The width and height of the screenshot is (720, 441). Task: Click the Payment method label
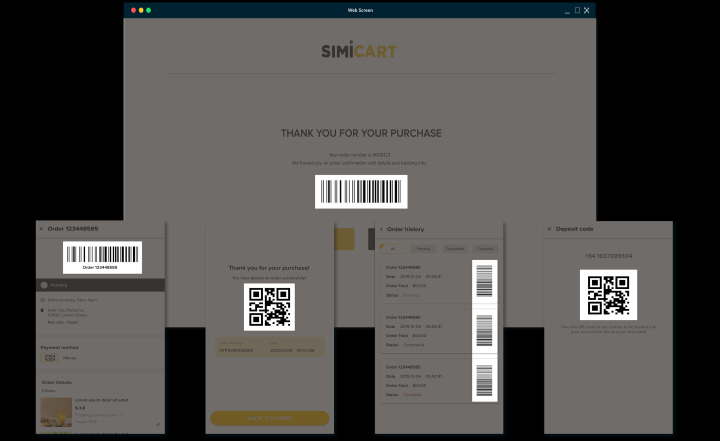[x=59, y=348]
